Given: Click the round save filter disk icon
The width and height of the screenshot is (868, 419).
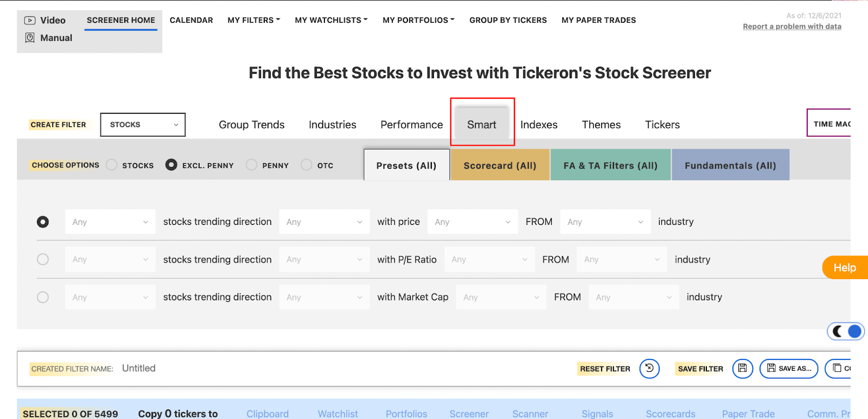Looking at the screenshot, I should 743,369.
